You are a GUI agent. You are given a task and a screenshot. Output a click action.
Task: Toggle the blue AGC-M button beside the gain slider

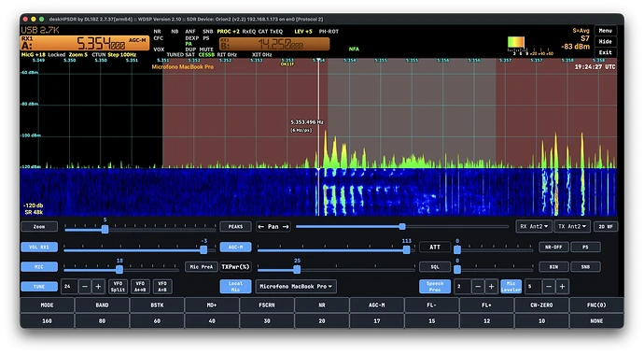click(x=235, y=248)
